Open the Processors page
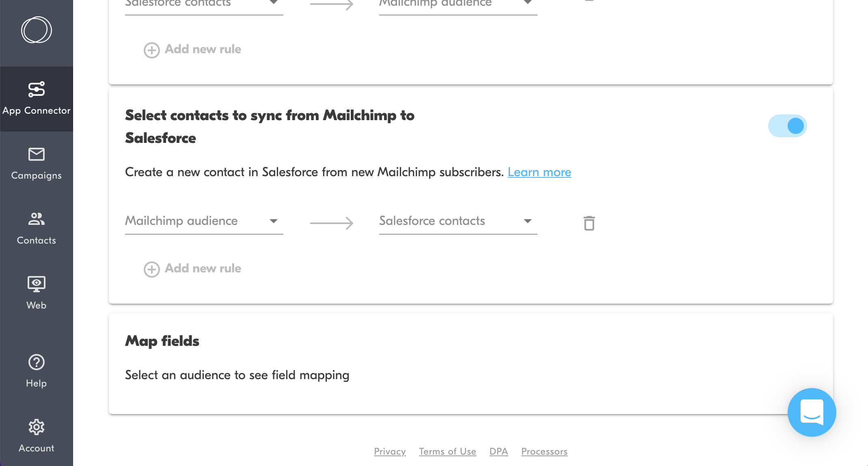Screen dimensions: 868x466 point(544,451)
